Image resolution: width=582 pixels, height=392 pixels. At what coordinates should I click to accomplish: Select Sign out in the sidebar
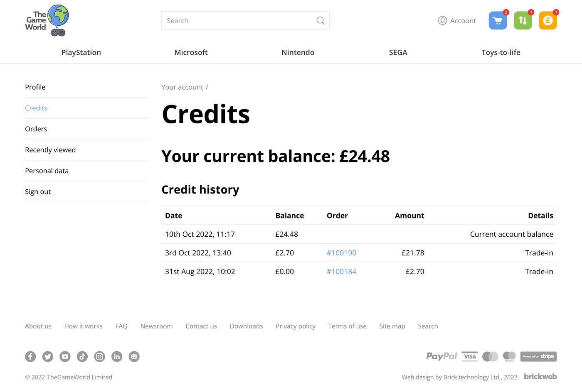[x=38, y=192]
